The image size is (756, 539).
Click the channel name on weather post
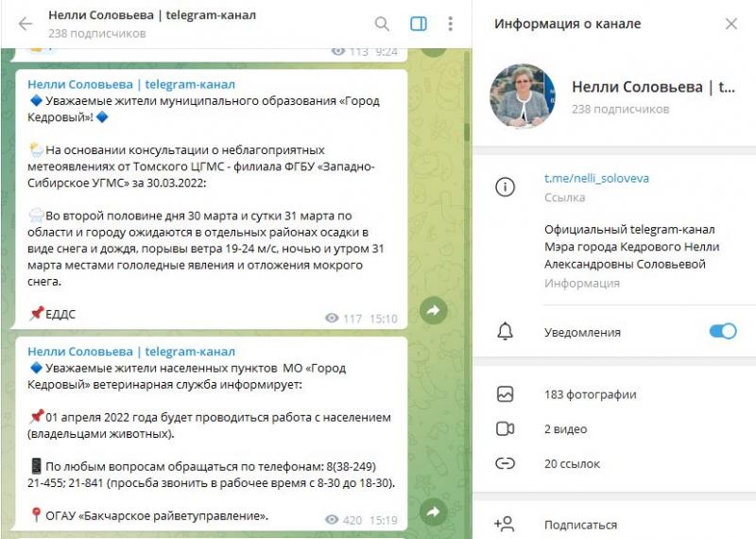(x=131, y=84)
